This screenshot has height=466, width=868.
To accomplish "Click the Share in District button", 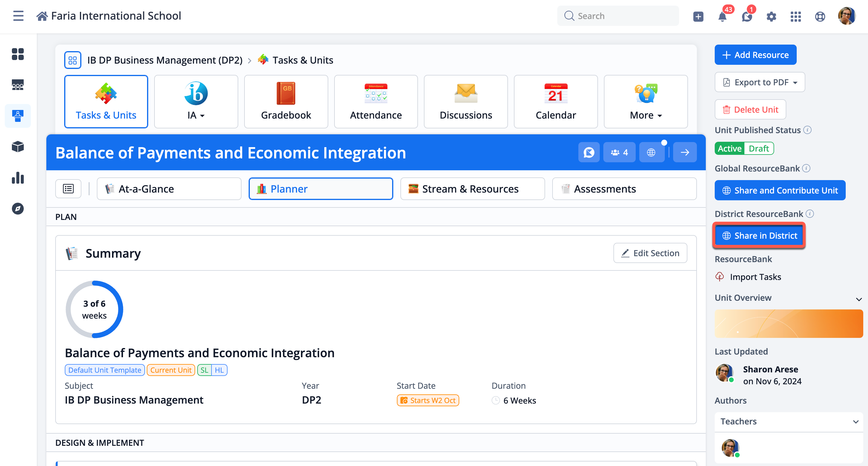I will point(759,236).
